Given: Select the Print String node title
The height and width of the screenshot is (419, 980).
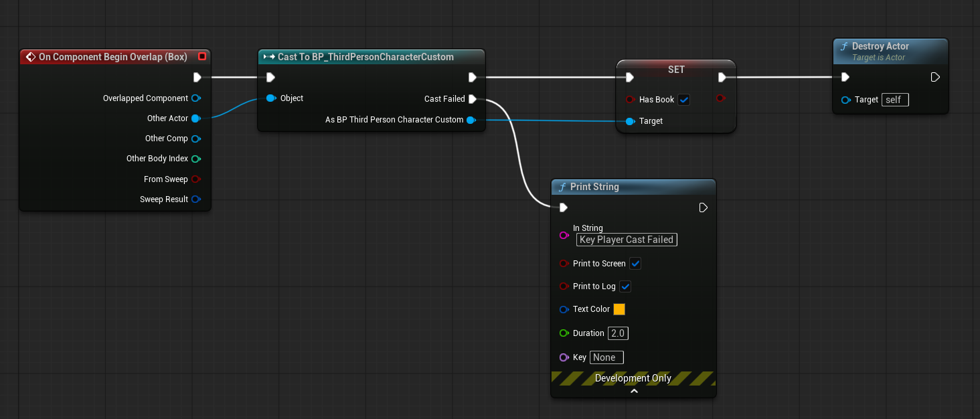Looking at the screenshot, I should [x=594, y=187].
